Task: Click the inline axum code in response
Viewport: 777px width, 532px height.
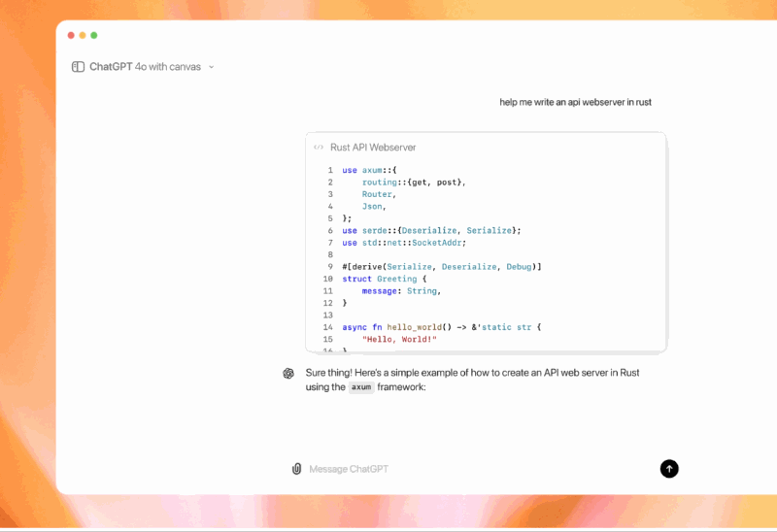Action: click(361, 387)
